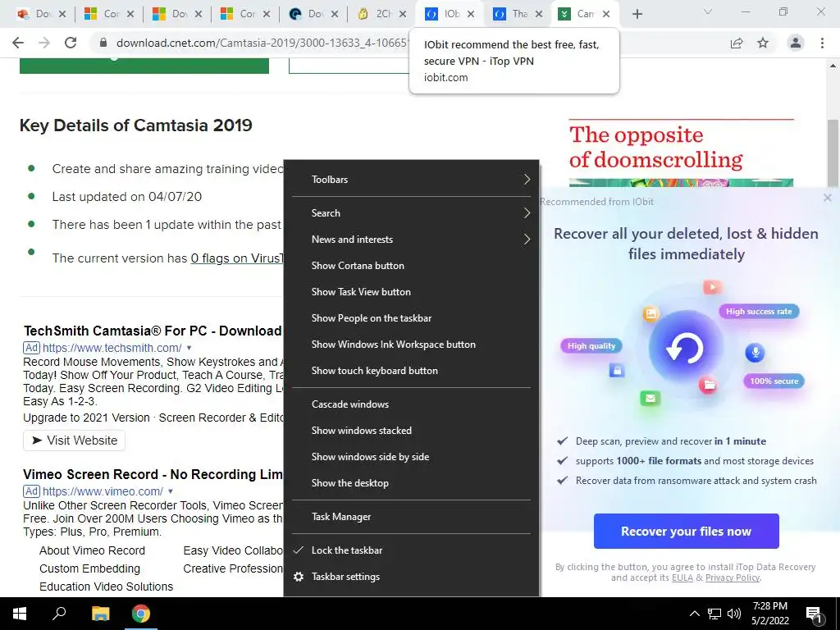Switch to the Tha browser tab

pyautogui.click(x=518, y=14)
